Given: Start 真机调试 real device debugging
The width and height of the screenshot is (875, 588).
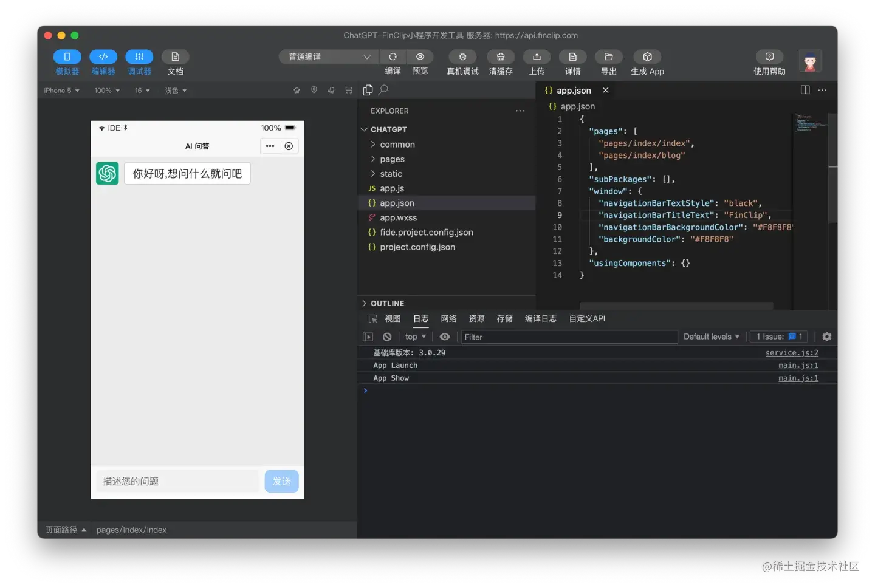Looking at the screenshot, I should click(462, 56).
